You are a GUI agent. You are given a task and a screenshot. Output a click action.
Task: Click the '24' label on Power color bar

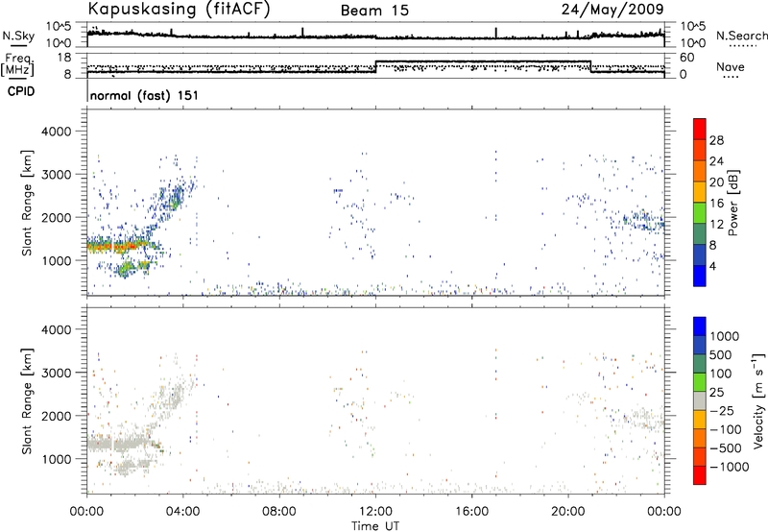coord(716,161)
